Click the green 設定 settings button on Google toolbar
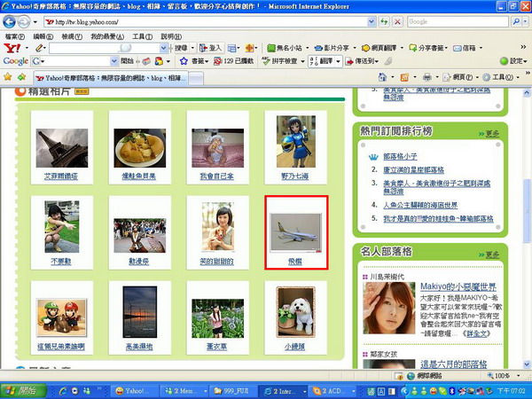This screenshot has height=399, width=532. (513, 61)
